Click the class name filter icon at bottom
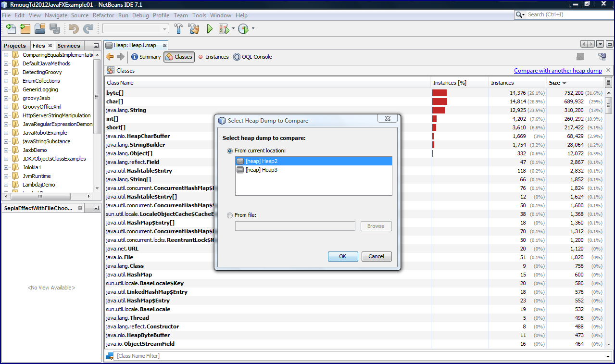Screen dimensions: 615x364 (x=110, y=356)
